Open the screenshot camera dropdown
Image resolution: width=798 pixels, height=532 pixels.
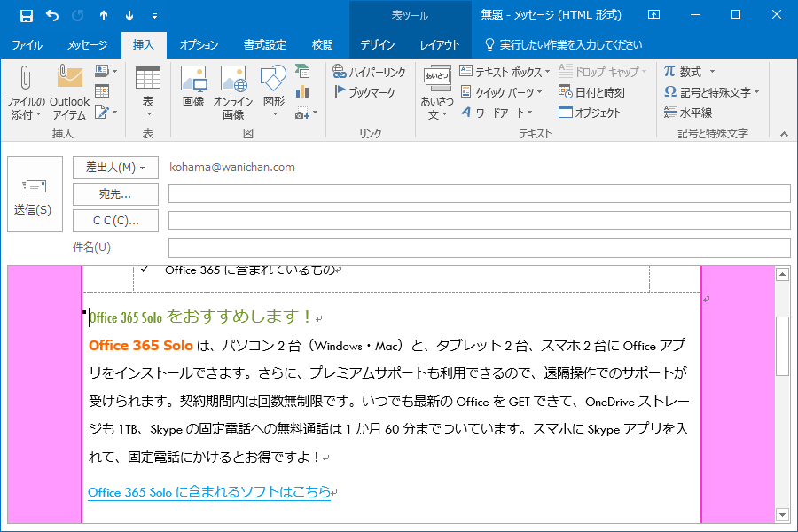click(x=307, y=113)
